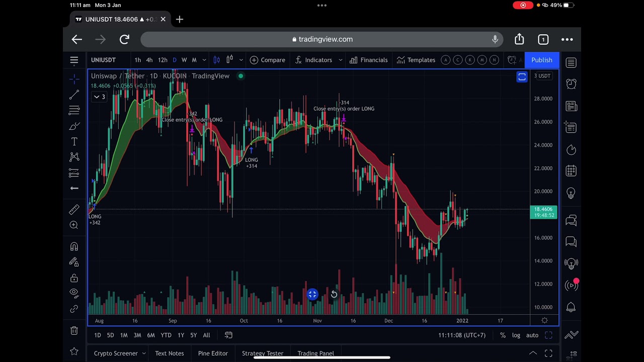Image resolution: width=644 pixels, height=362 pixels.
Task: Lock all drawing tools
Action: pos(74,278)
